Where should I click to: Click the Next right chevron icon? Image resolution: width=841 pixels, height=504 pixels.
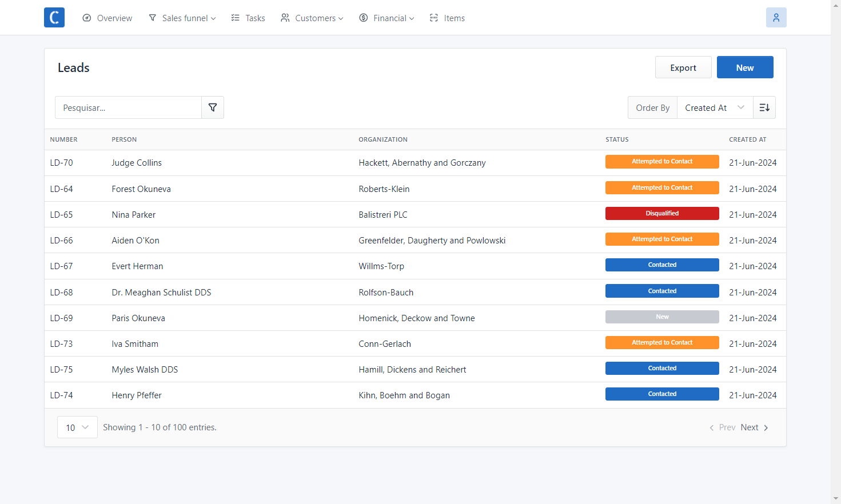(766, 427)
